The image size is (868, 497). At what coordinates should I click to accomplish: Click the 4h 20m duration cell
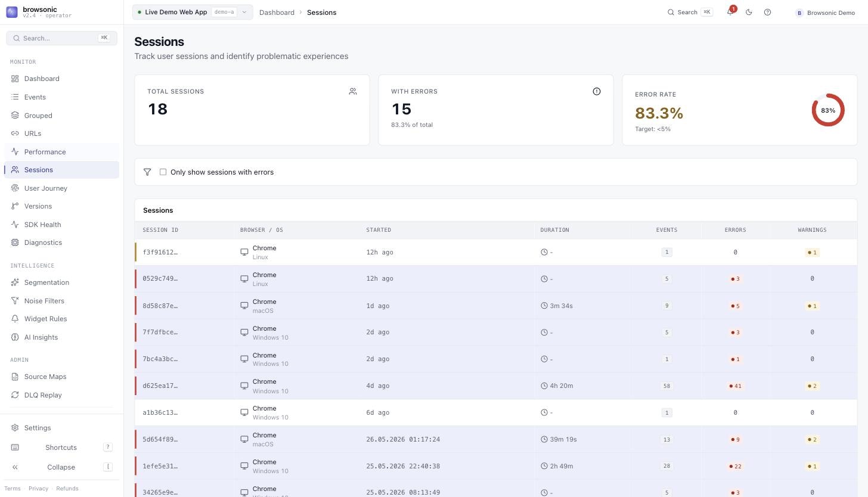tap(557, 386)
